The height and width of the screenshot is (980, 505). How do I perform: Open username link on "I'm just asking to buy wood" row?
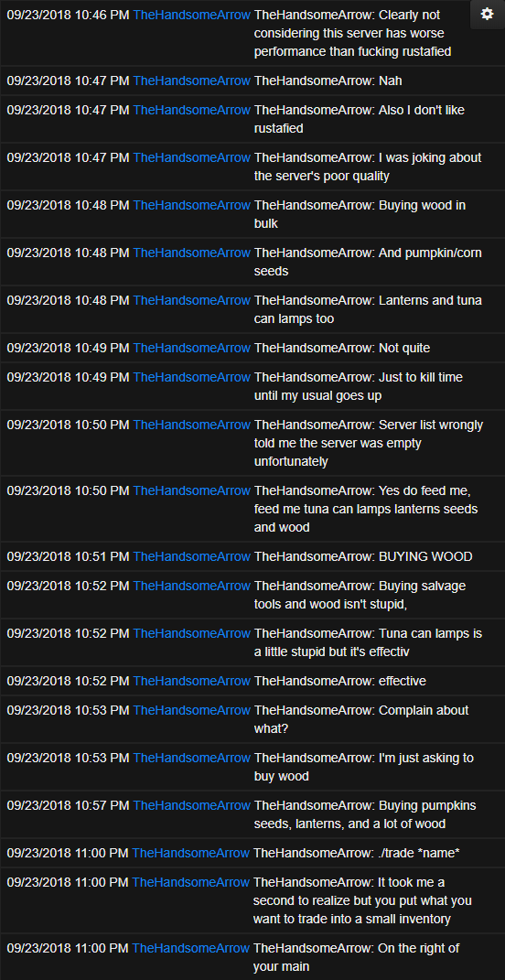[x=192, y=758]
